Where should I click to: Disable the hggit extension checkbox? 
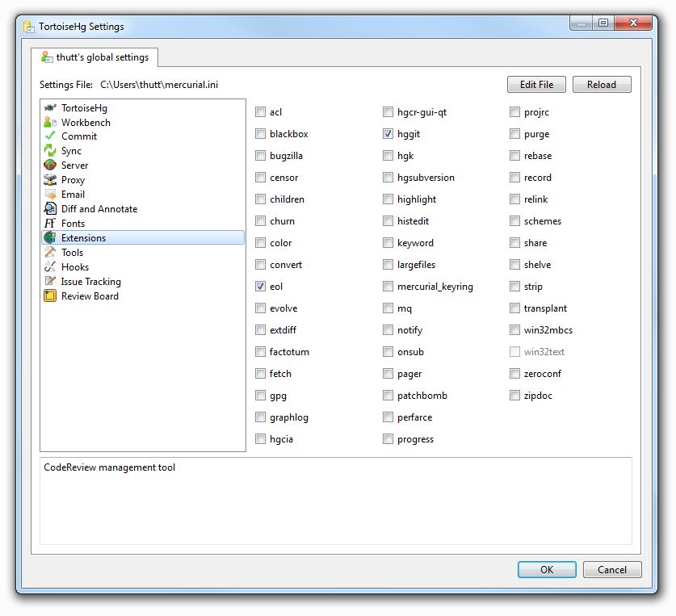click(x=388, y=134)
